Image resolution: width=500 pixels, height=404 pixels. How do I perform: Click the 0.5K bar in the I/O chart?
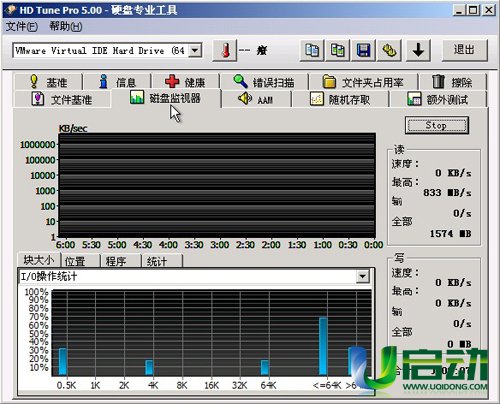pos(63,362)
